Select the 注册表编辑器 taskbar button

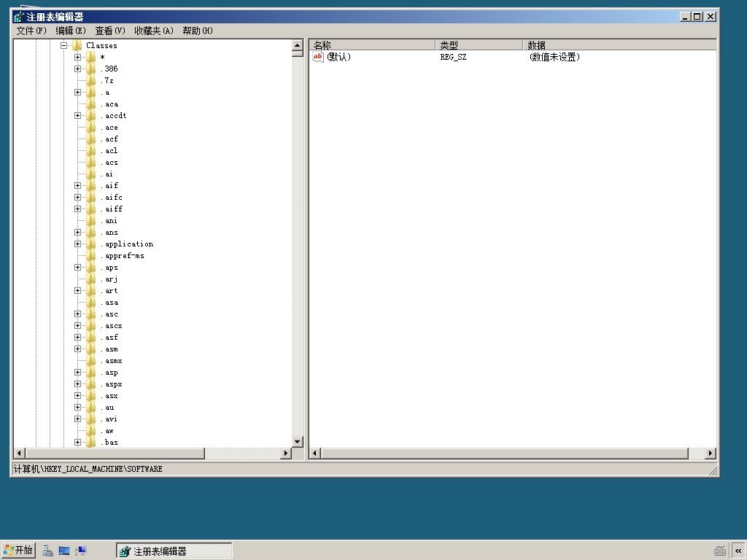174,551
